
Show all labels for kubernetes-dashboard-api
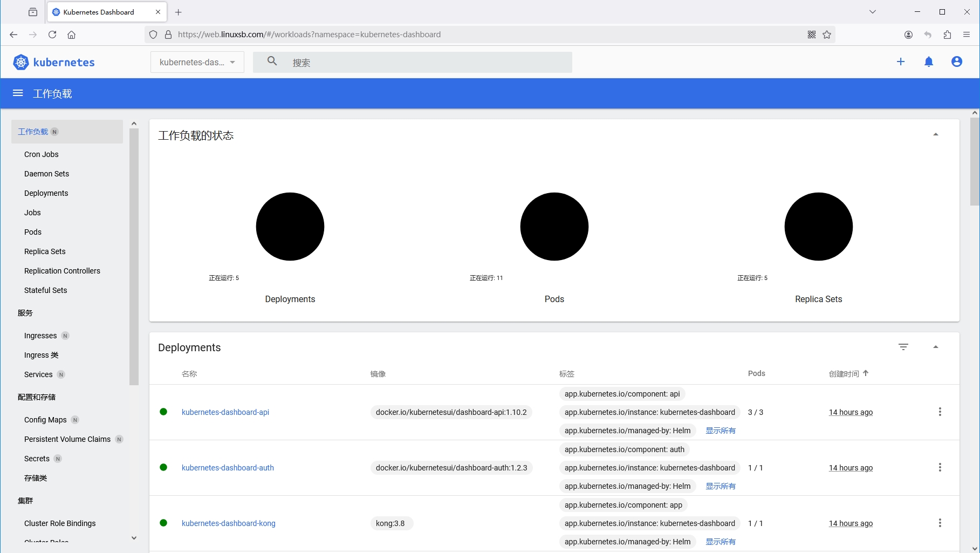point(721,431)
